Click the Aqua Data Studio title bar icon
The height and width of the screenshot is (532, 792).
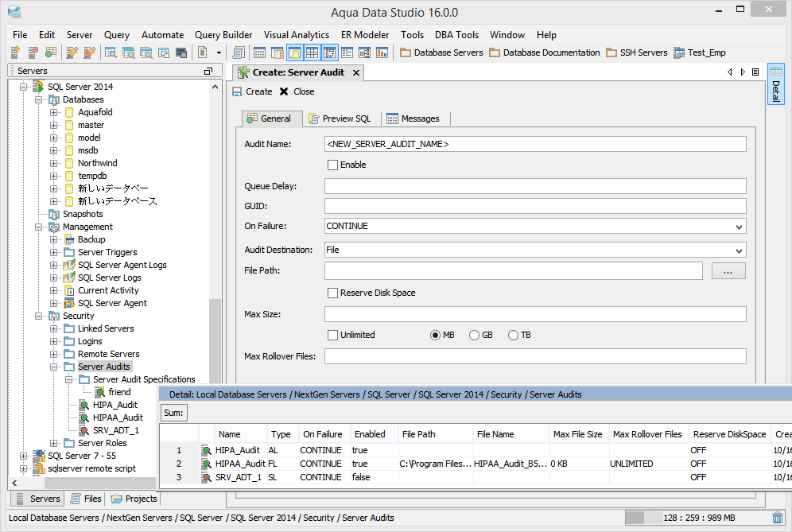coord(14,12)
